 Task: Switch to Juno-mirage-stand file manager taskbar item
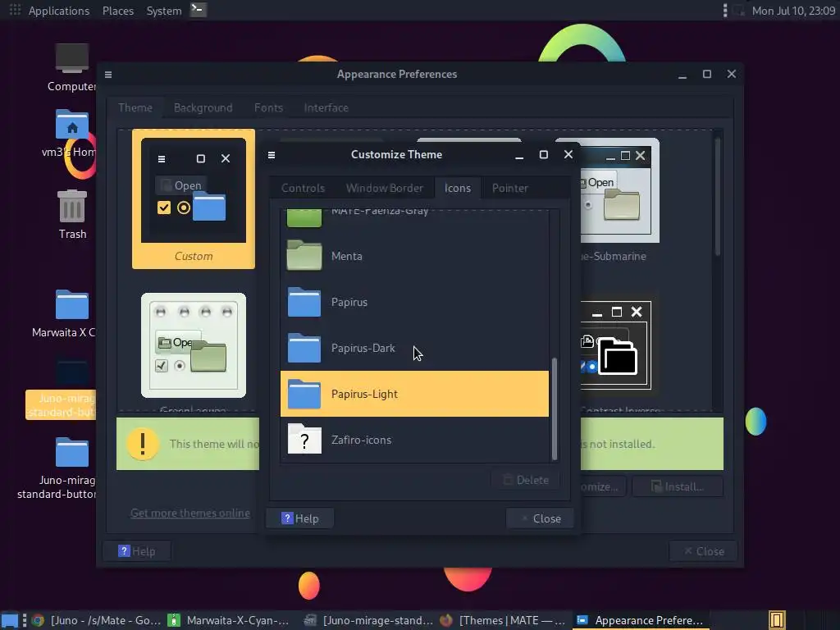(368, 620)
